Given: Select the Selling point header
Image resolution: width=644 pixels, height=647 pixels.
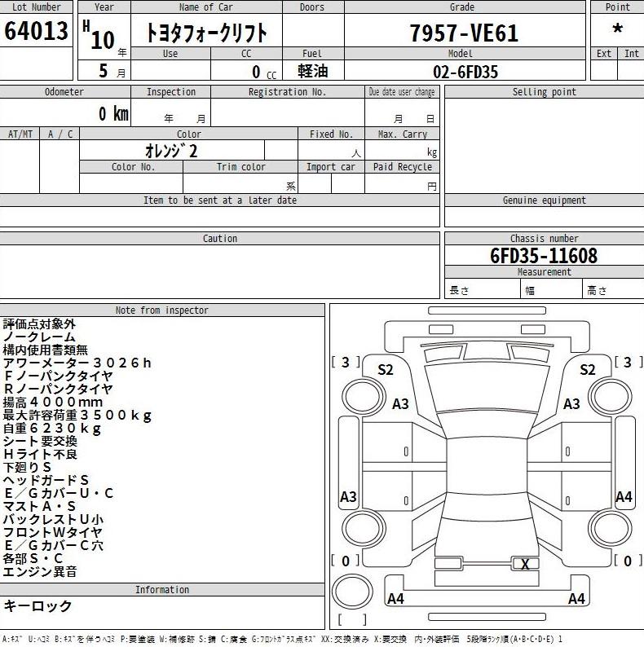Looking at the screenshot, I should 544,92.
